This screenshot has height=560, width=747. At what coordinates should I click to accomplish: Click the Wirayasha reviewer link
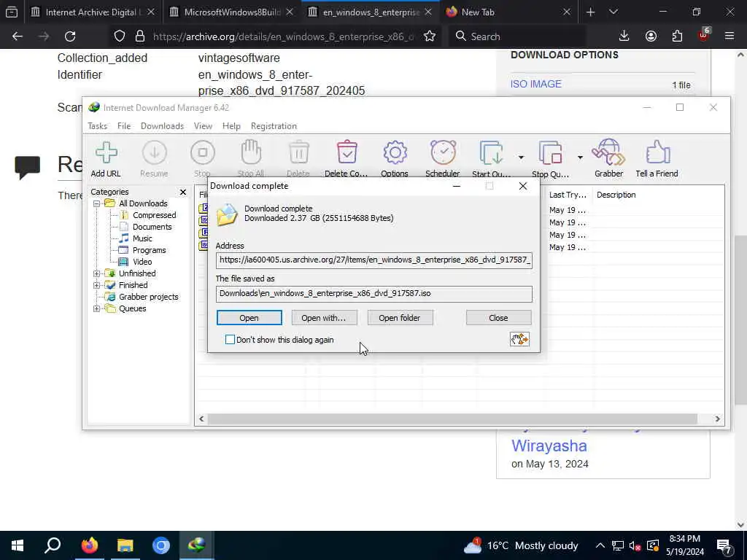pyautogui.click(x=549, y=446)
